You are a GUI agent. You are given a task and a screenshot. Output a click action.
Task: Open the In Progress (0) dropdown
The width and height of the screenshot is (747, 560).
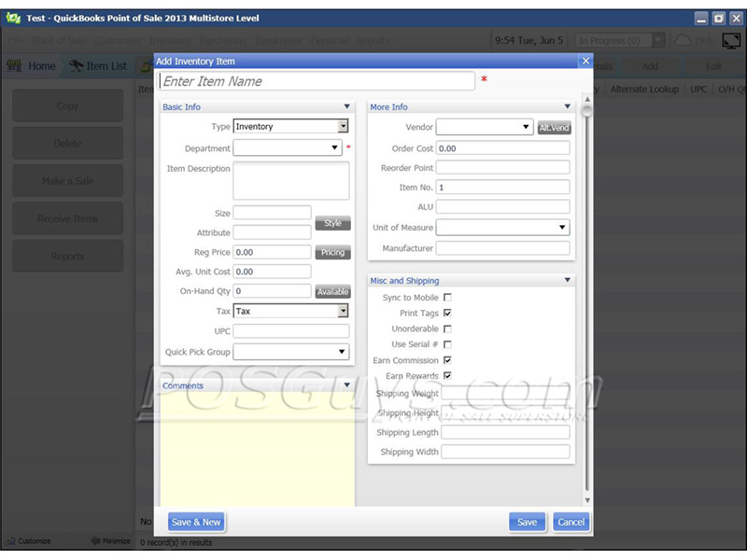[x=658, y=40]
